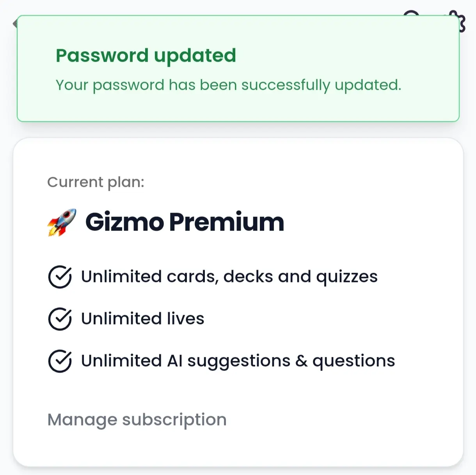Click the checkmark beside Unlimited cards
Viewport: 476px width, 475px height.
click(x=60, y=276)
